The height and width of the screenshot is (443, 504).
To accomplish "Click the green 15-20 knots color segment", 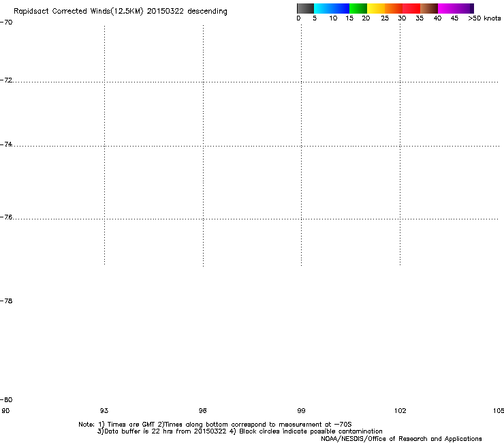I will (x=358, y=8).
